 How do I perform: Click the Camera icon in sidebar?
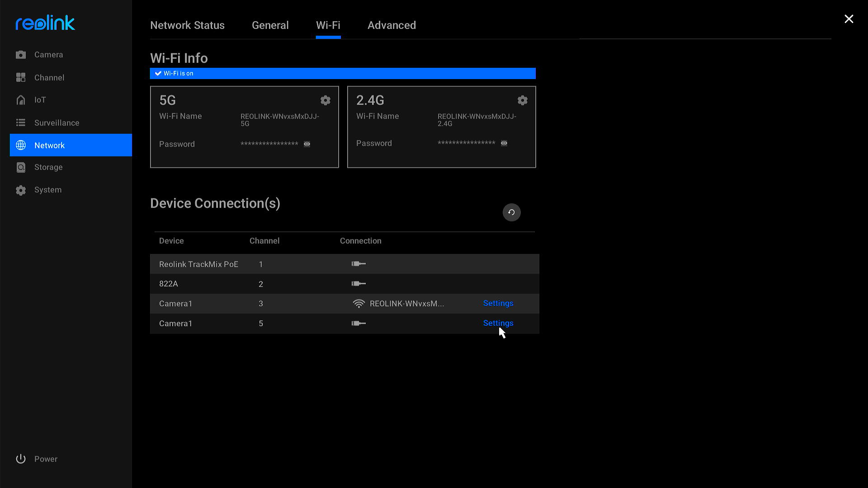pos(21,55)
